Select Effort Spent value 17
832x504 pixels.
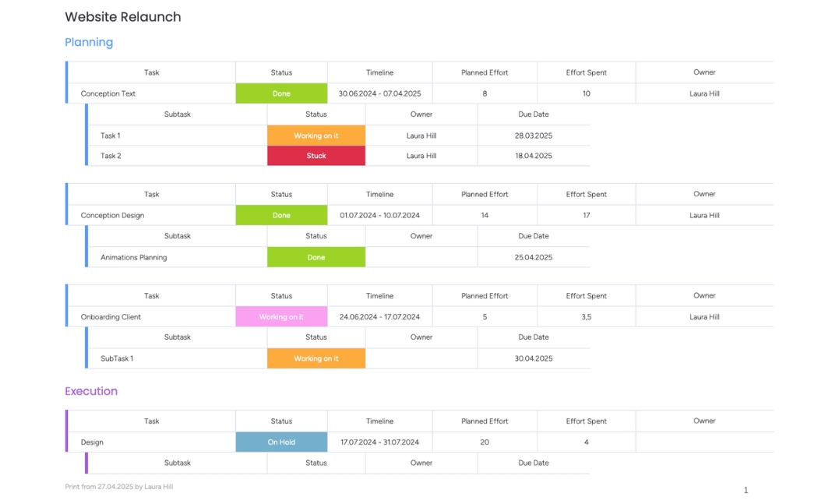point(587,216)
